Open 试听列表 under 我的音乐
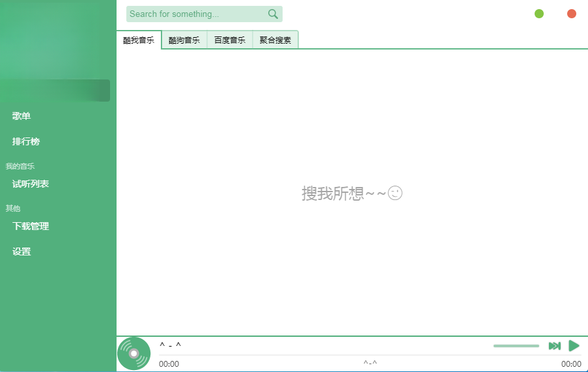The height and width of the screenshot is (372, 588). click(31, 184)
